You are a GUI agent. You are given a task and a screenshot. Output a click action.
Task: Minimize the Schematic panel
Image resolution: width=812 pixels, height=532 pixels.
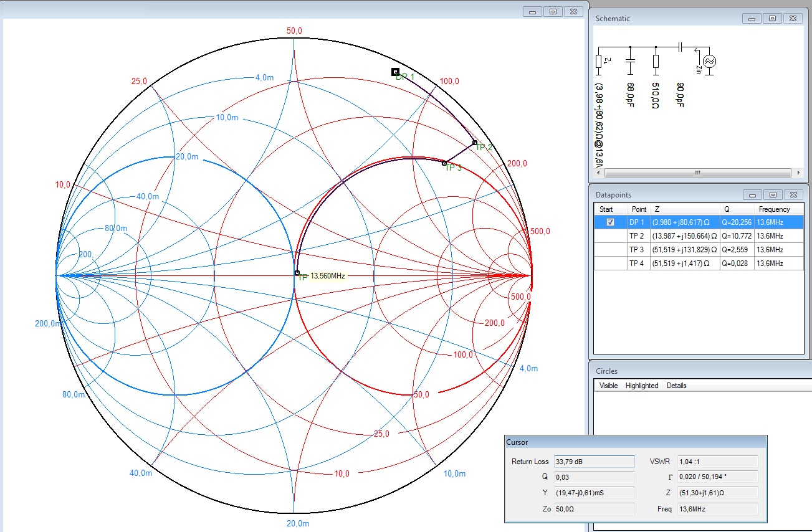pos(753,19)
